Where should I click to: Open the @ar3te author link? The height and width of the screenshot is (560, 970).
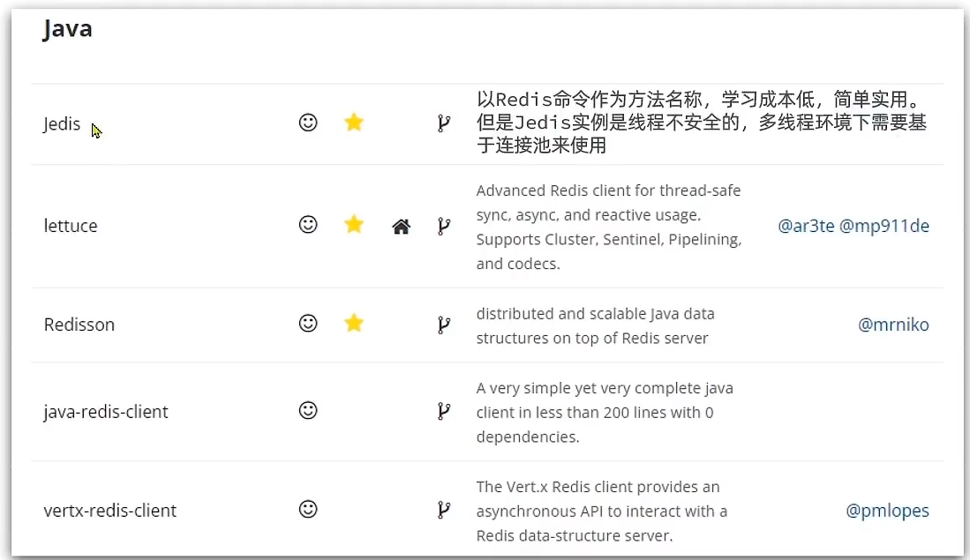(806, 226)
